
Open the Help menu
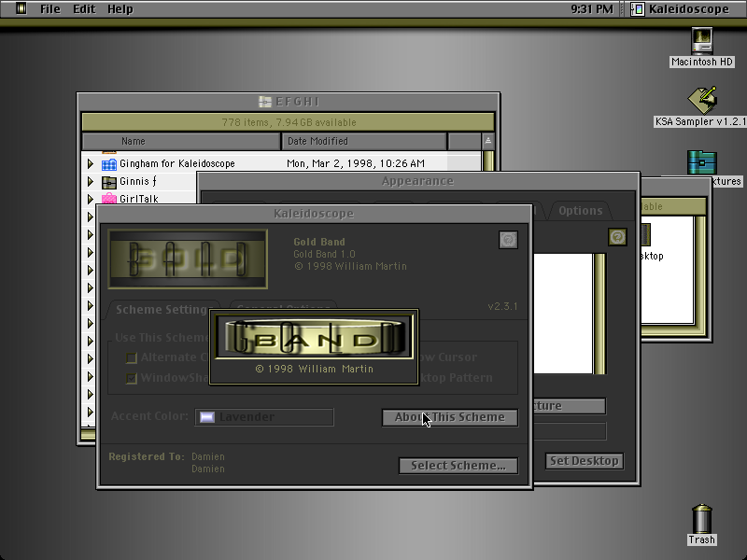point(120,9)
